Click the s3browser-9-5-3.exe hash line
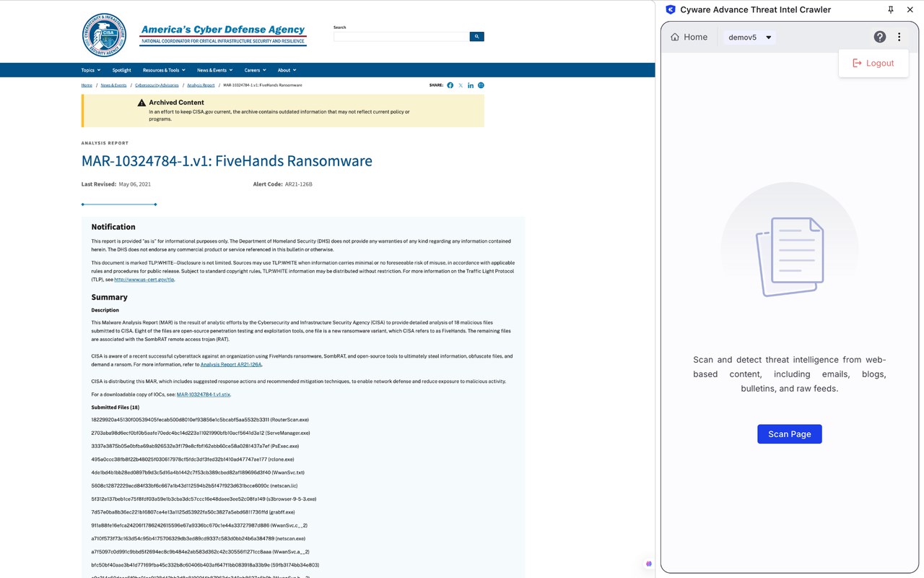Screen dimensions: 924x578 [x=204, y=499]
